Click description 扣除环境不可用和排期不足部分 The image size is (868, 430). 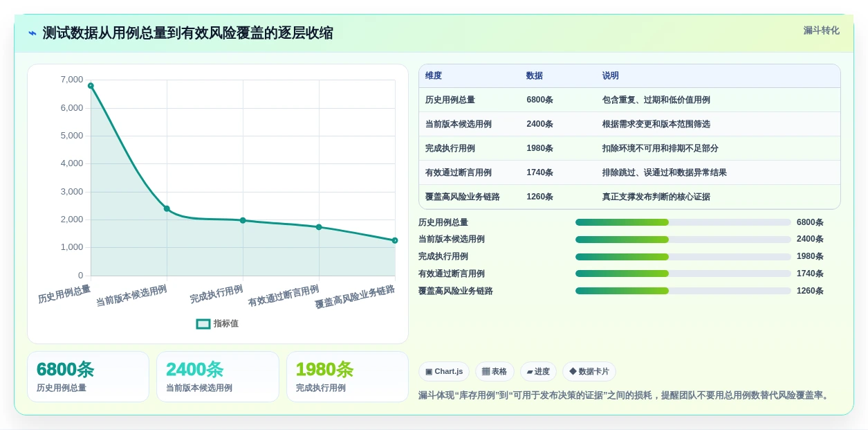pyautogui.click(x=661, y=148)
